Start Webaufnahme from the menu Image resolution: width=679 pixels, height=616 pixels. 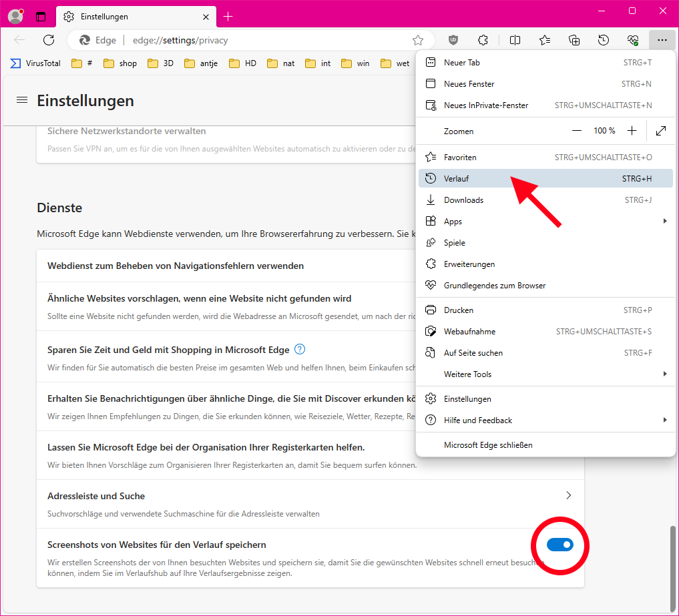(545, 332)
